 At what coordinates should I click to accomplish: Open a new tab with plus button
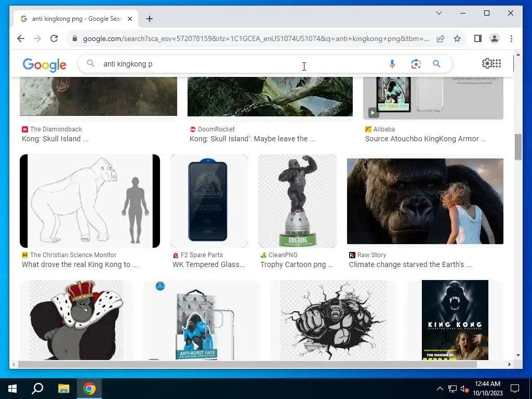tap(149, 19)
